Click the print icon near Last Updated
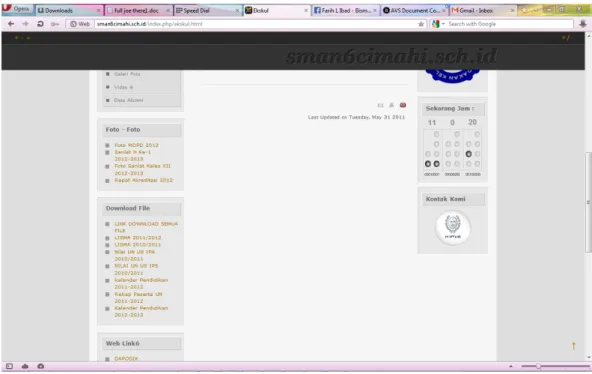 tap(392, 105)
